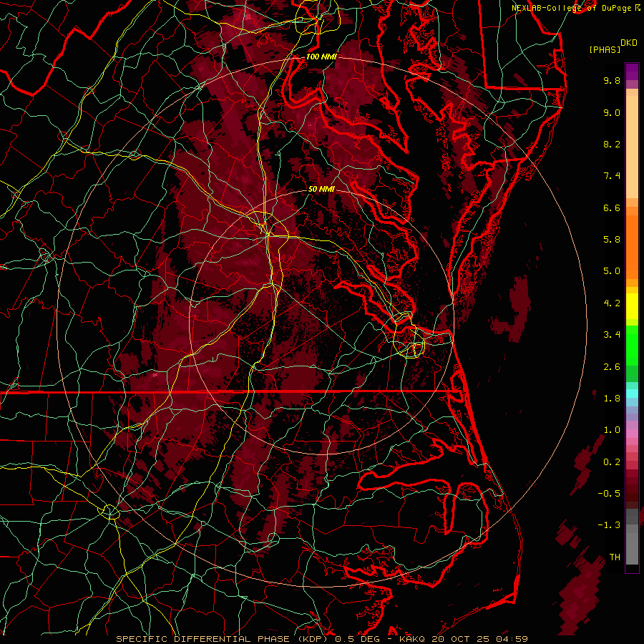This screenshot has width=644, height=644.
Task: Click the 9.0 value on the legend
Action: (612, 112)
